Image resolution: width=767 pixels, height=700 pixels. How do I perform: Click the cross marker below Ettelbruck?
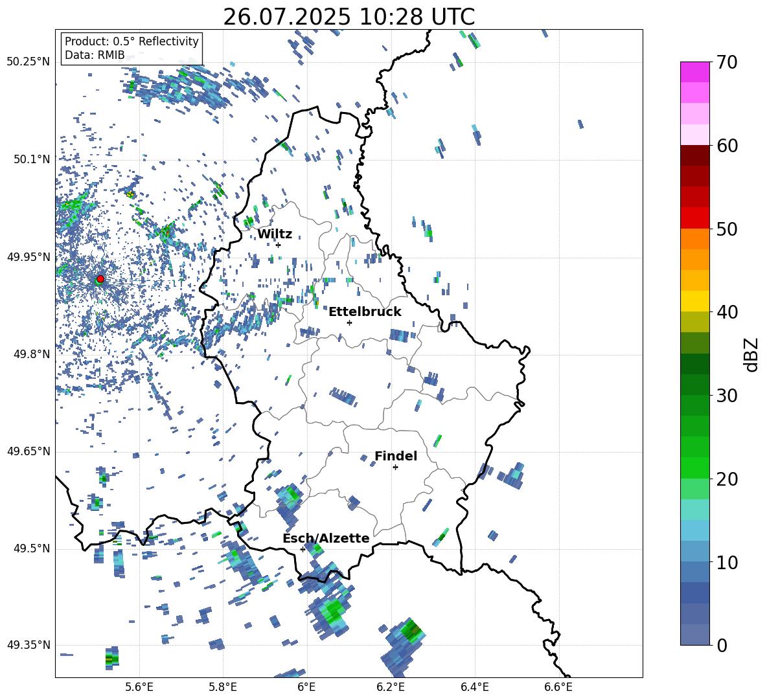(349, 322)
